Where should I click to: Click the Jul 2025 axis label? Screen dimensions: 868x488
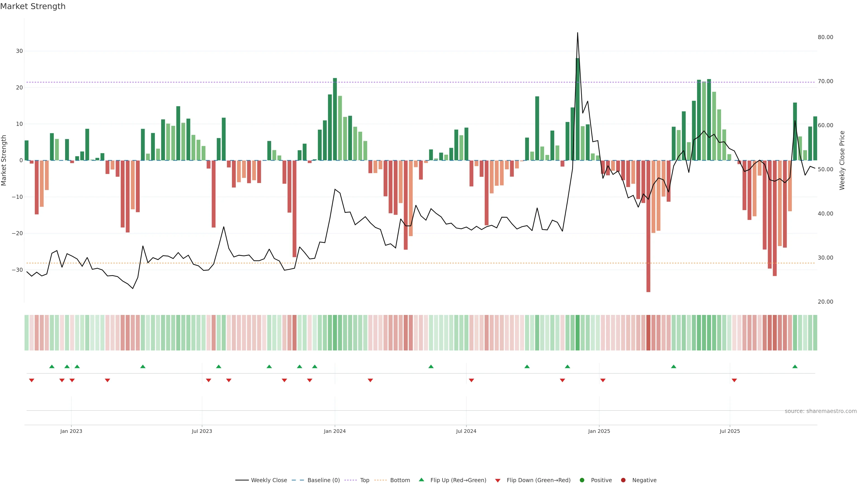[729, 431]
